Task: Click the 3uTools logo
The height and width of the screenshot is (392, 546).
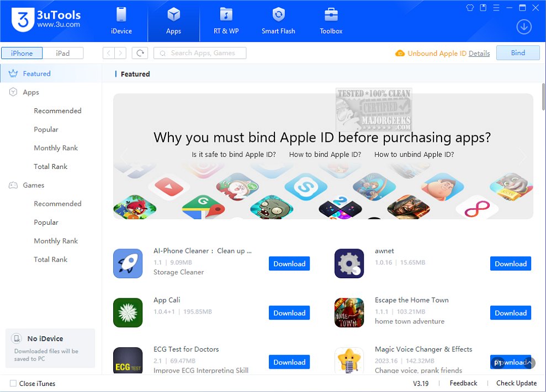Action: pos(46,19)
